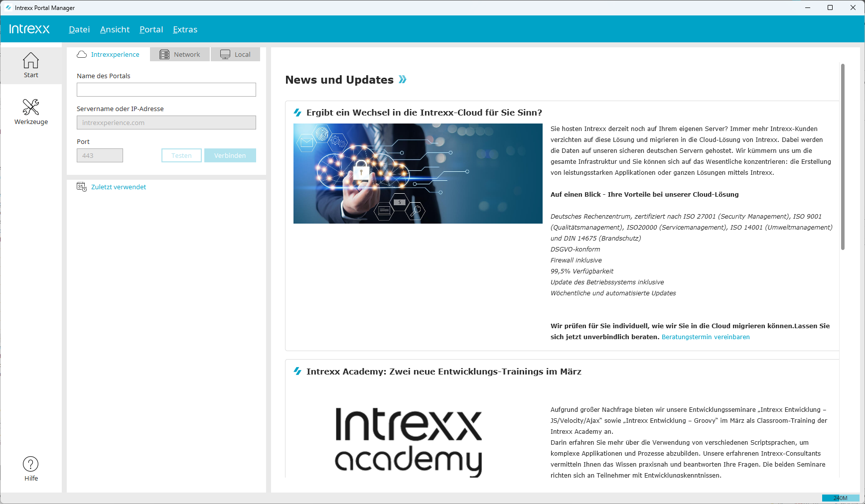Click the Intrexx icon beside Academy article headline
865x504 pixels.
tap(298, 371)
